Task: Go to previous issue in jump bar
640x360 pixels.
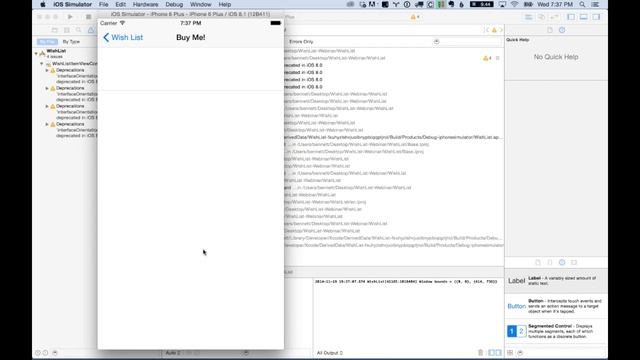Action: coord(487,30)
